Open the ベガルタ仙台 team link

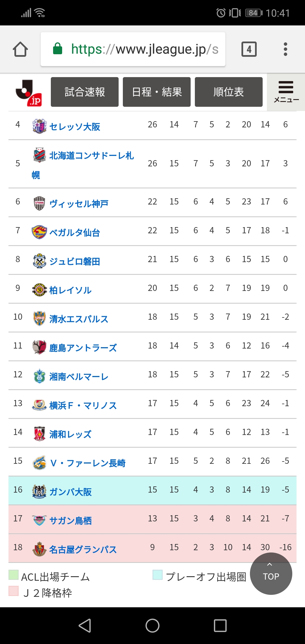tap(75, 232)
